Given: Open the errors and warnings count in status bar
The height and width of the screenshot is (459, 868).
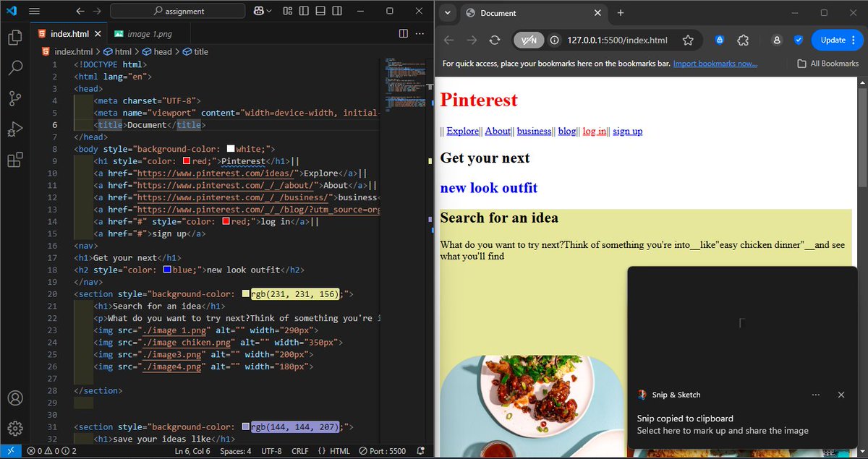Looking at the screenshot, I should tap(51, 451).
